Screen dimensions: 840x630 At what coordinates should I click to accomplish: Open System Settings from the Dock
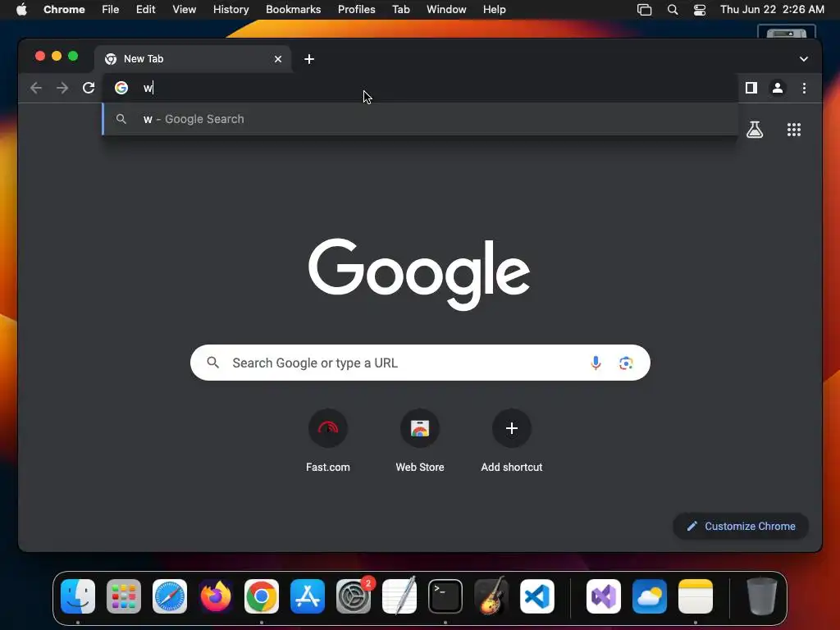click(354, 596)
